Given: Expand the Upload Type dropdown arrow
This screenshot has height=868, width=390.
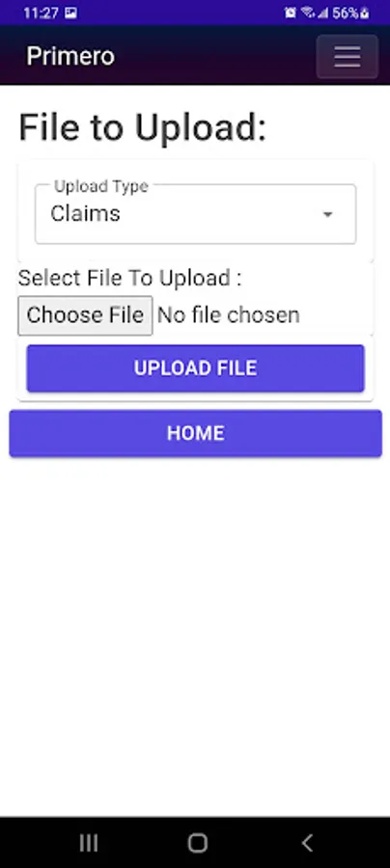Looking at the screenshot, I should coord(328,214).
